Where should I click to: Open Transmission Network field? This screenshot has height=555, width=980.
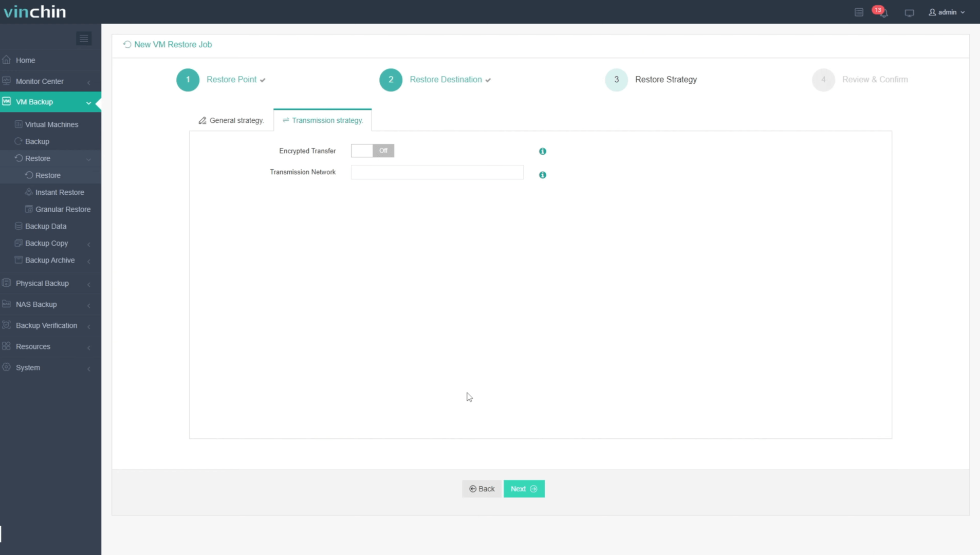click(437, 172)
